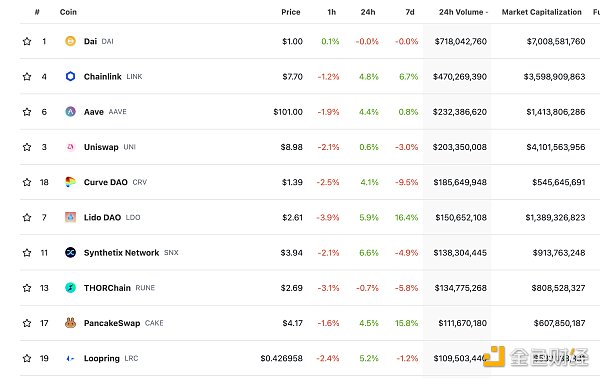
Task: Toggle favorite star for Lido DAO
Action: tap(27, 217)
